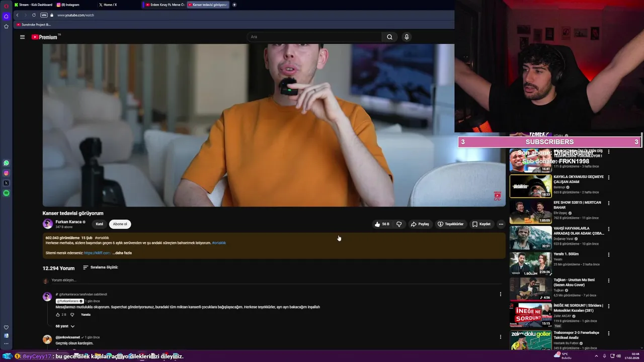Screen dimensions: 644x362
Task: Show hidden system tray icons chevron
Action: pyautogui.click(x=597, y=356)
